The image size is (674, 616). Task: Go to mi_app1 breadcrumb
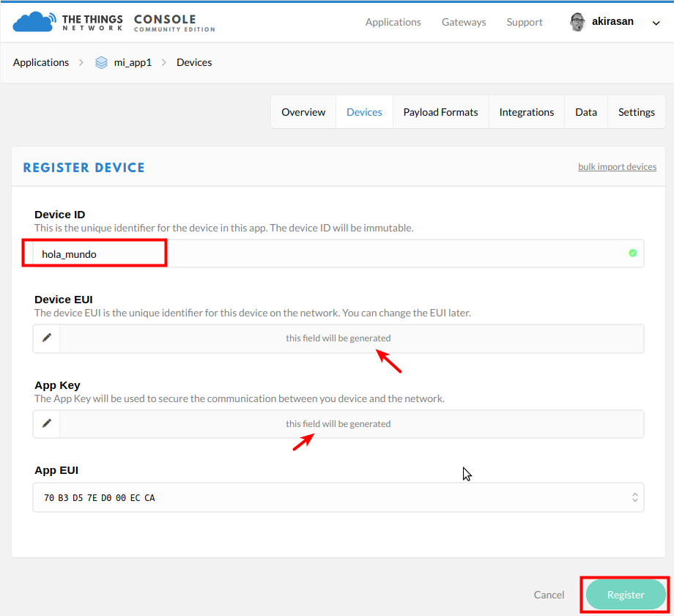click(133, 63)
